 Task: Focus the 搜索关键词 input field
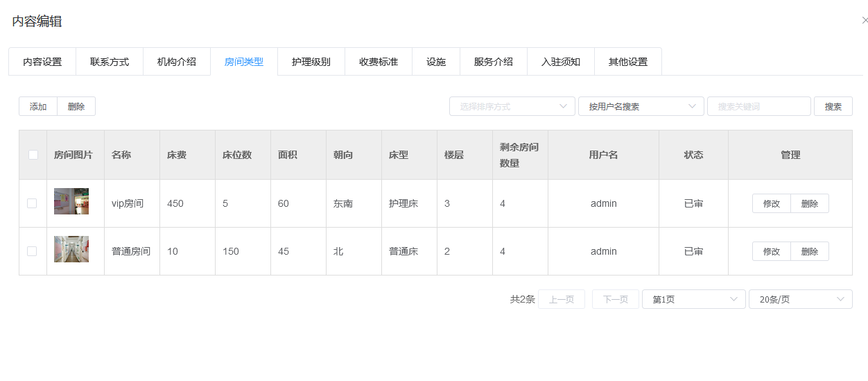pos(759,106)
